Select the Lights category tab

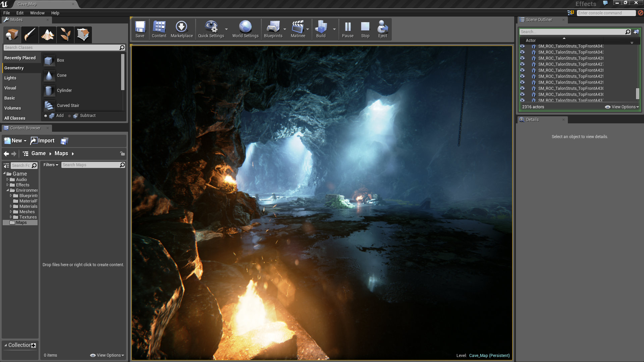10,78
